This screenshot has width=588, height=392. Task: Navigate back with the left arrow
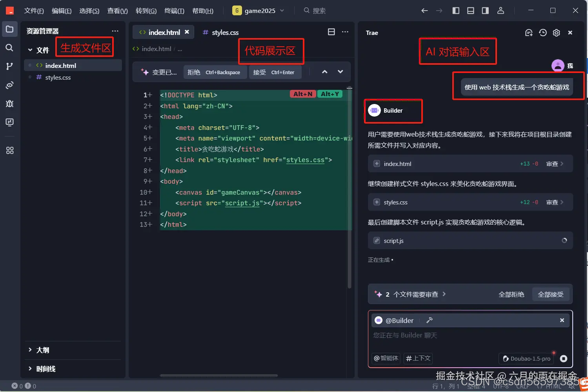click(x=424, y=11)
